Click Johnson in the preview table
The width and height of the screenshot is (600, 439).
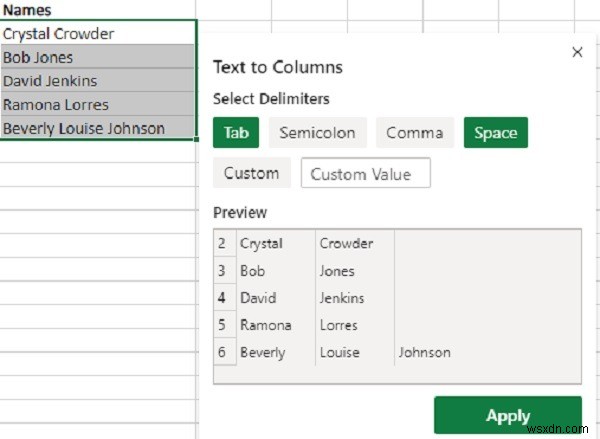click(425, 353)
